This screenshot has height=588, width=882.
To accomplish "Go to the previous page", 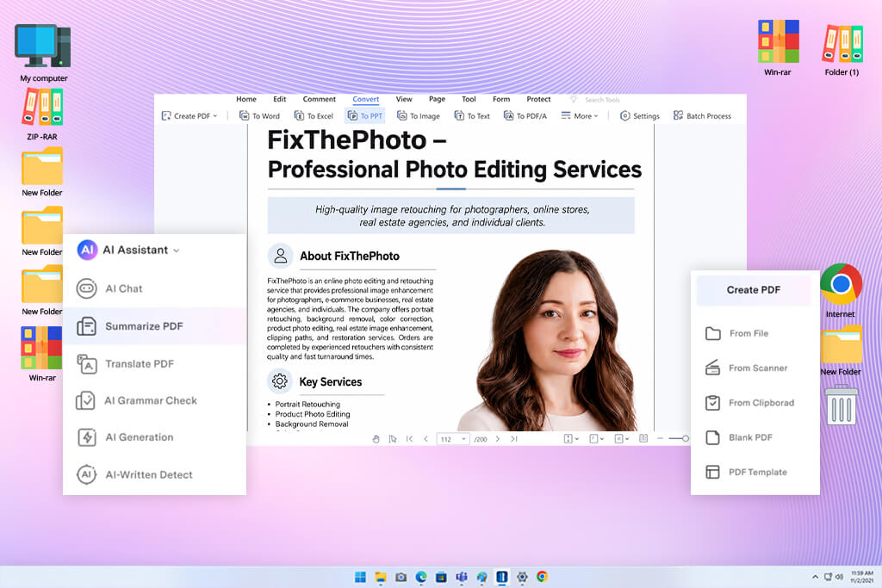I will (x=425, y=439).
